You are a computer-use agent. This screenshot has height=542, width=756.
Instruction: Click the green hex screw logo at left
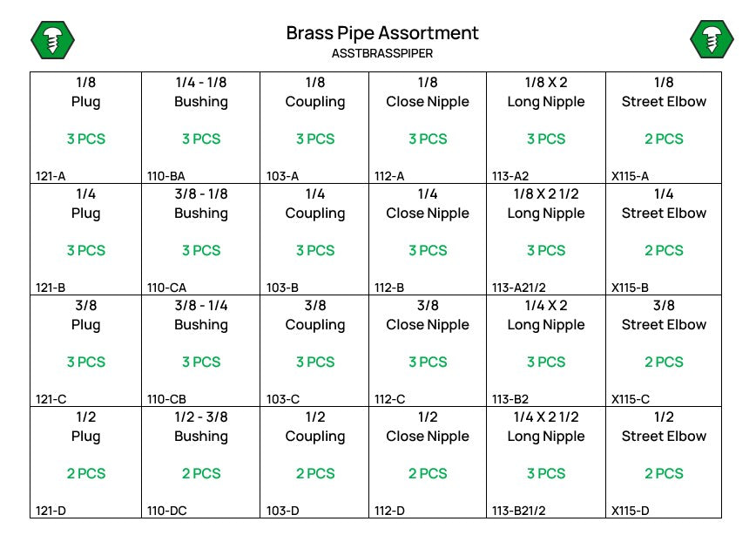click(x=52, y=40)
